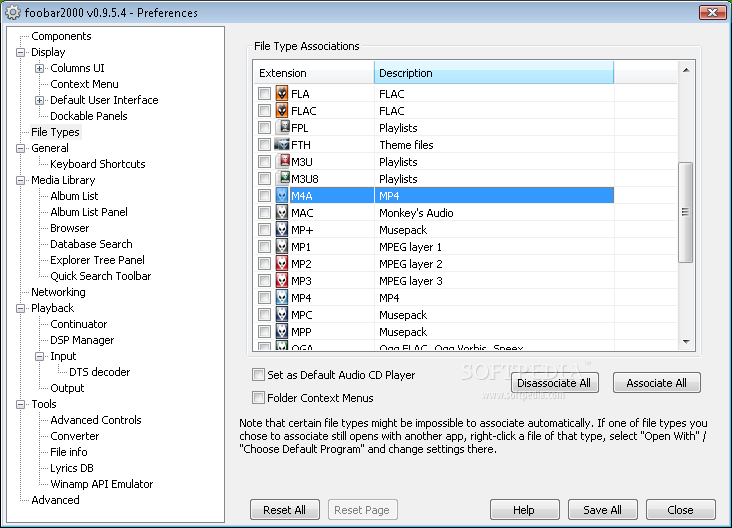Click the Close button at bottom

(x=681, y=510)
